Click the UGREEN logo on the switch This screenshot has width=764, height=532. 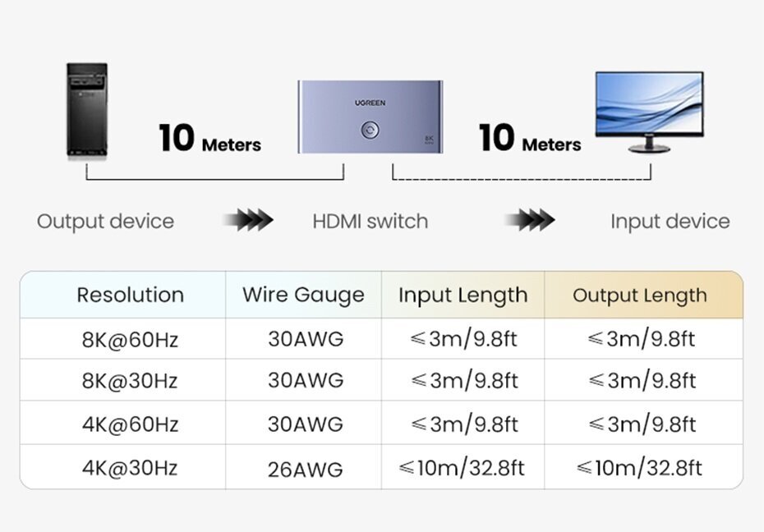[370, 103]
